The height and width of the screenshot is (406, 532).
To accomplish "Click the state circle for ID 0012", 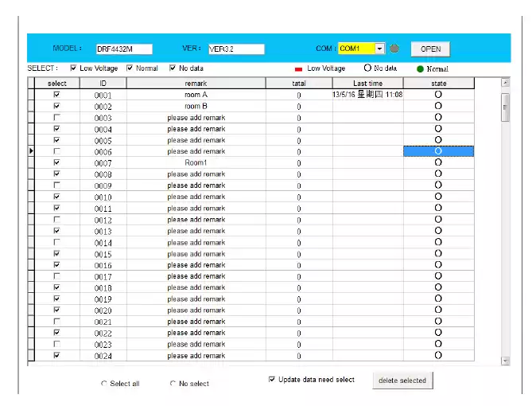I will [438, 220].
